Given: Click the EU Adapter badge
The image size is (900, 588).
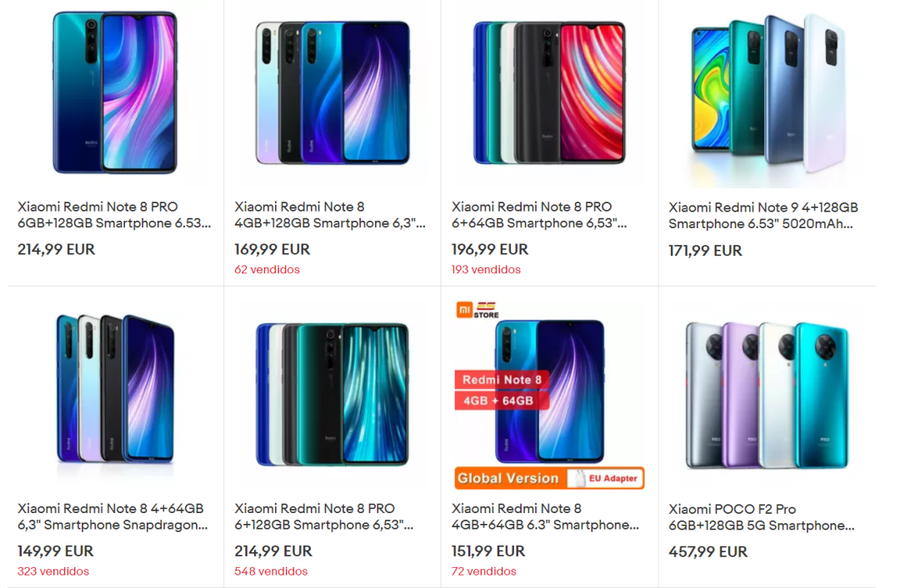Looking at the screenshot, I should [x=605, y=478].
